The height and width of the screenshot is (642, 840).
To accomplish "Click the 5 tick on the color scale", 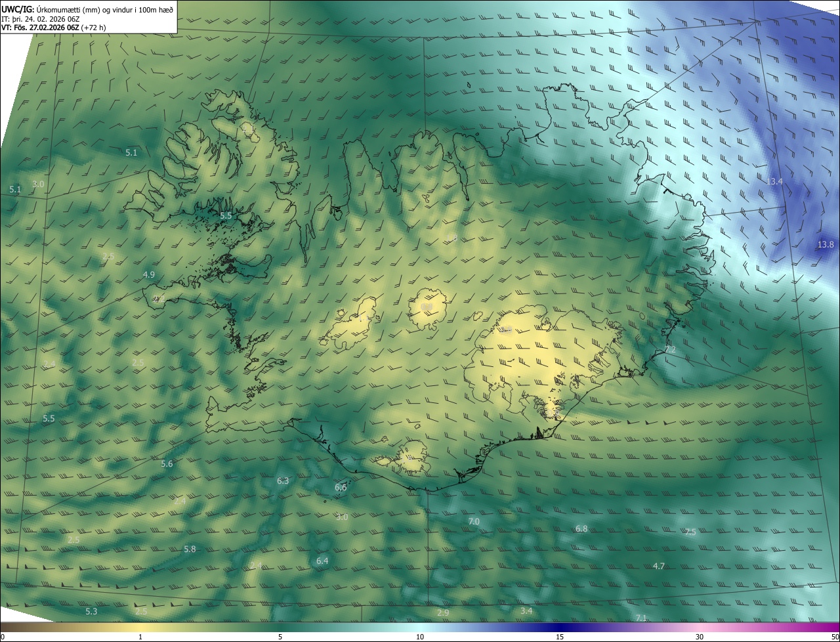I will point(280,637).
